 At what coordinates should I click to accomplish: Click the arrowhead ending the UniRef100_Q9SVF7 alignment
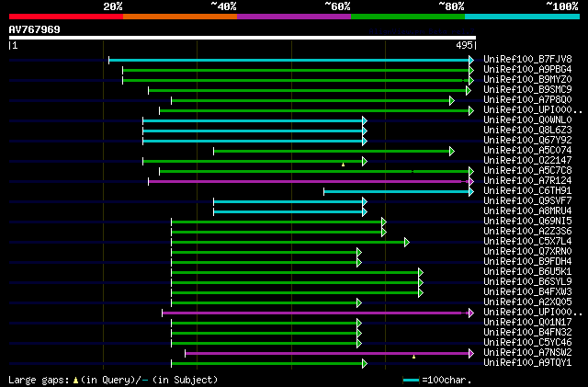(365, 202)
